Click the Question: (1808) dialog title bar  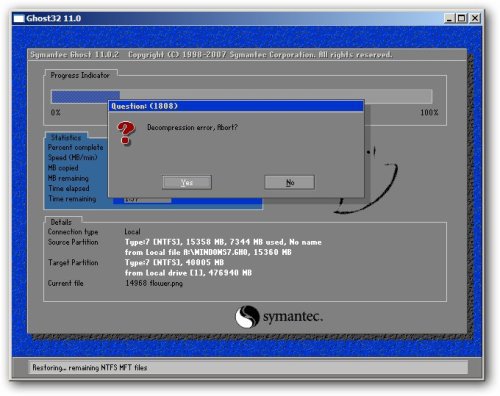coord(236,106)
